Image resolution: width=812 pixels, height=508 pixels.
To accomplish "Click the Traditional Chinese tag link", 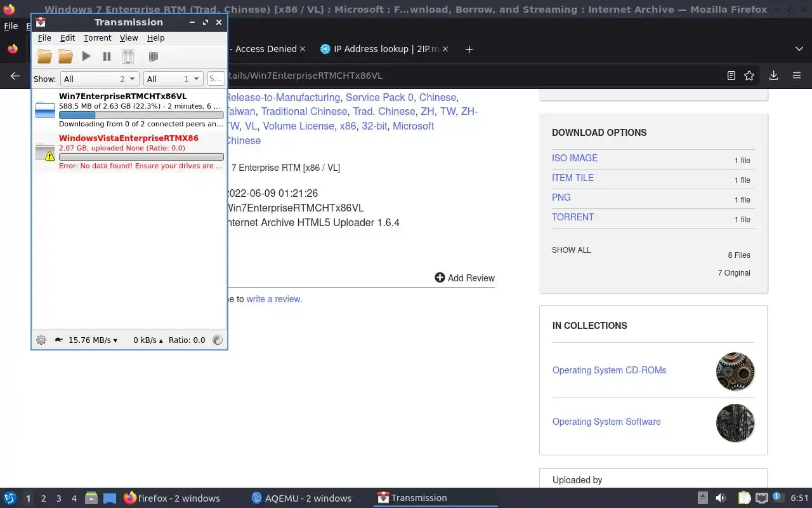I will 304,111.
